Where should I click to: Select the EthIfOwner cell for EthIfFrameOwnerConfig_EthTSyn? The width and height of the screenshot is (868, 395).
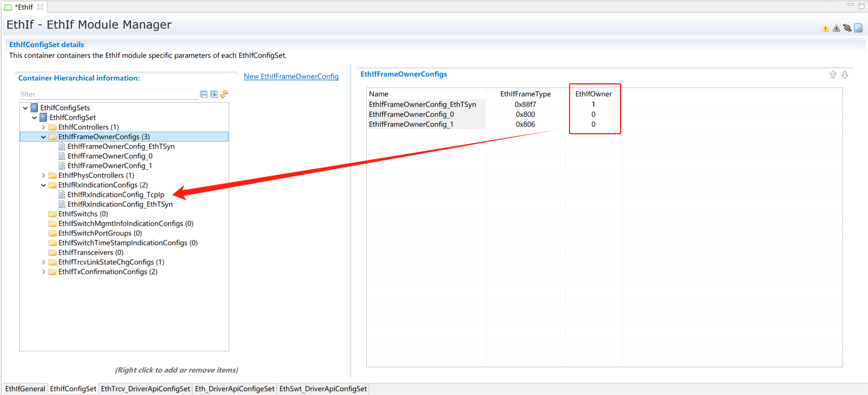[593, 104]
